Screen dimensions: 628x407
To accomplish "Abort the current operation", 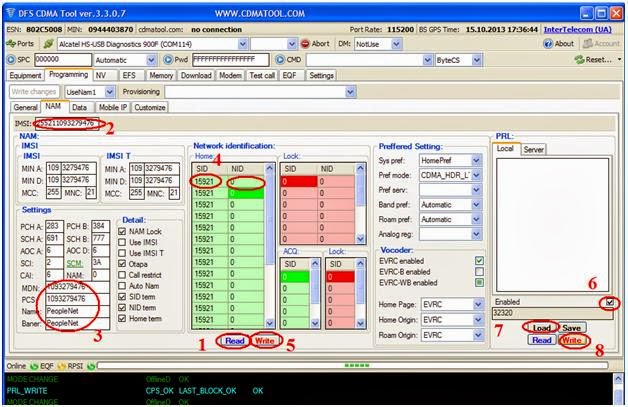I will point(315,44).
